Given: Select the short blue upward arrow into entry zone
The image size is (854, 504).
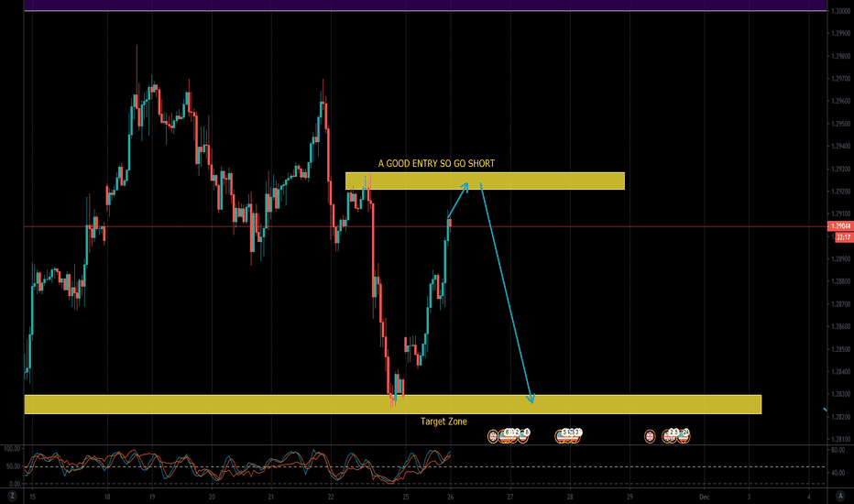Looking at the screenshot, I should point(458,202).
